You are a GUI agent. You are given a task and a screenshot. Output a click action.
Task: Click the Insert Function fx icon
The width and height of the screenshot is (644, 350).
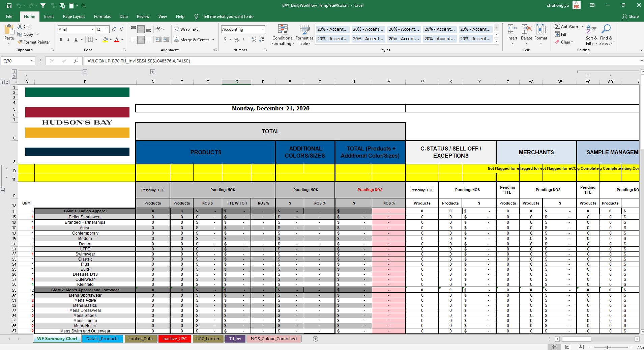[x=76, y=61]
